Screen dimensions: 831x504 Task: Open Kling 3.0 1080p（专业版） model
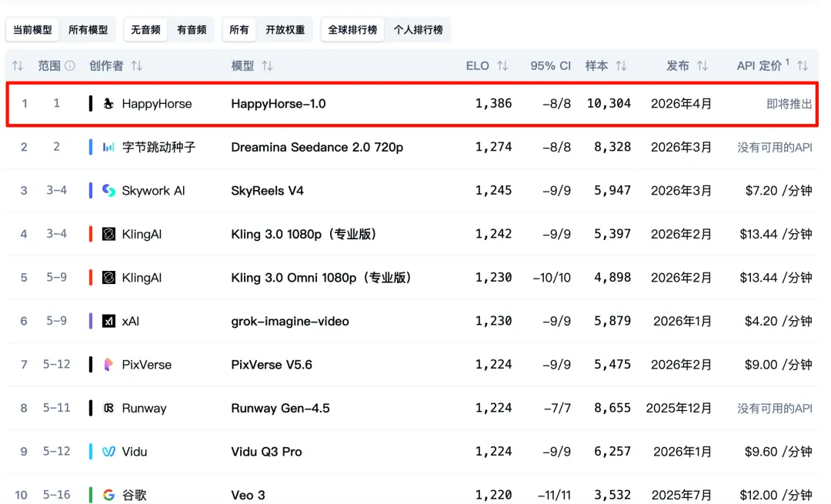tap(304, 234)
